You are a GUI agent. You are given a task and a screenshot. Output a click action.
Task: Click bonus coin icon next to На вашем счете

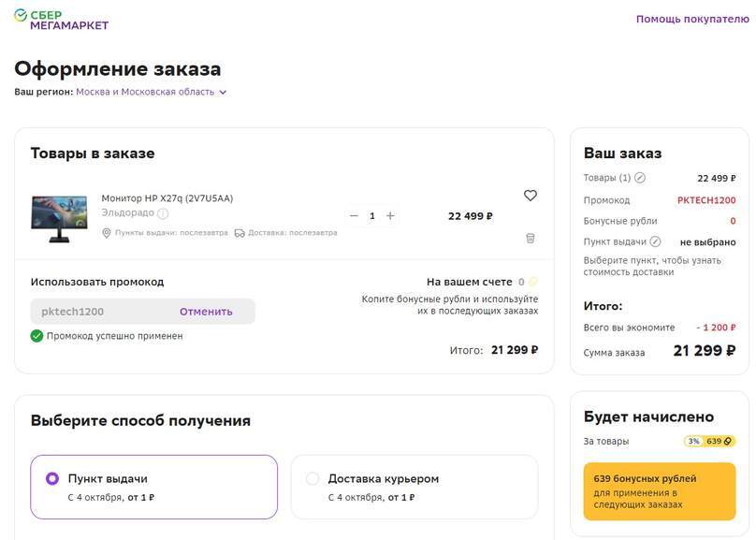click(x=532, y=282)
